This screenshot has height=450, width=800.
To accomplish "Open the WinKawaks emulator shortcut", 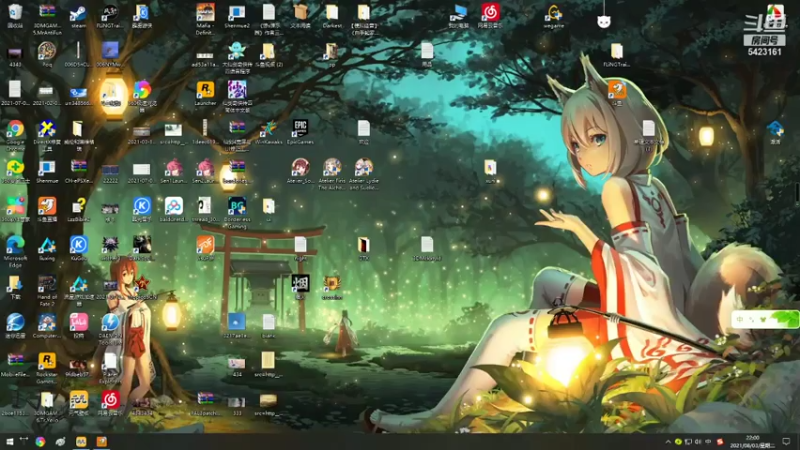I will 268,132.
